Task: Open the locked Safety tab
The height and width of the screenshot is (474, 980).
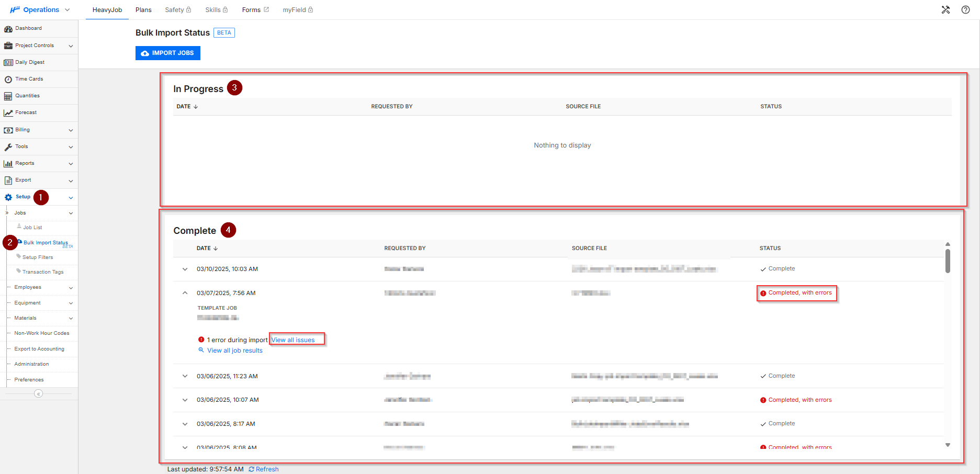Action: [x=178, y=10]
